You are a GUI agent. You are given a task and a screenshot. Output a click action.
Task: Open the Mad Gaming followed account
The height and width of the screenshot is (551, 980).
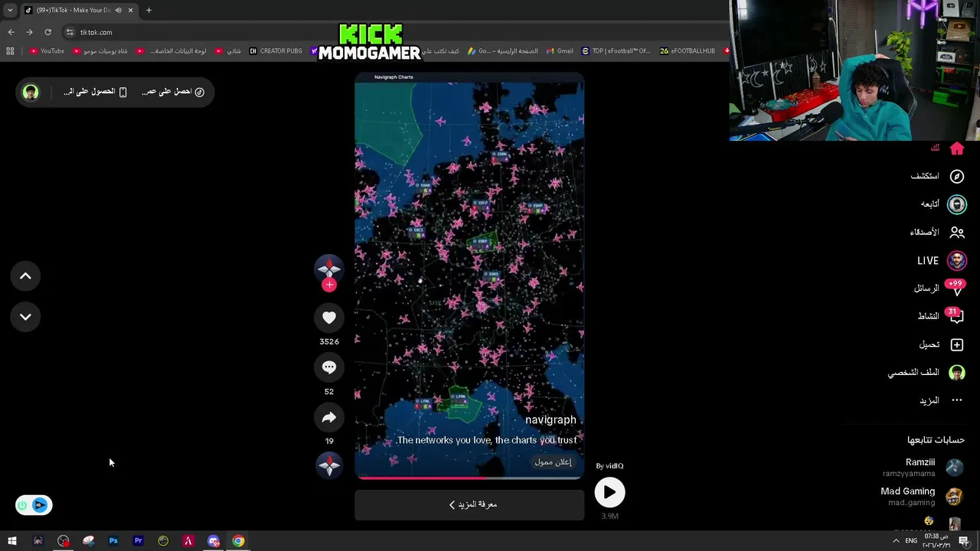[x=921, y=496]
